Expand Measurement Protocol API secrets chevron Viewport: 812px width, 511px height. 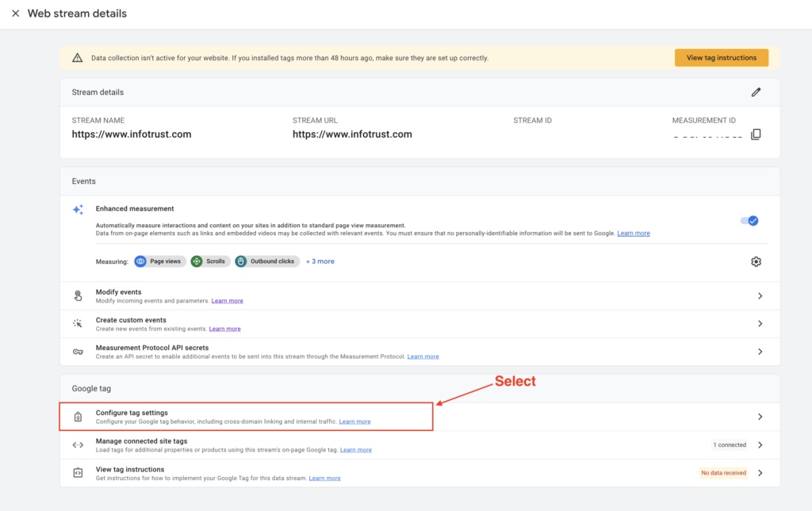[760, 352]
